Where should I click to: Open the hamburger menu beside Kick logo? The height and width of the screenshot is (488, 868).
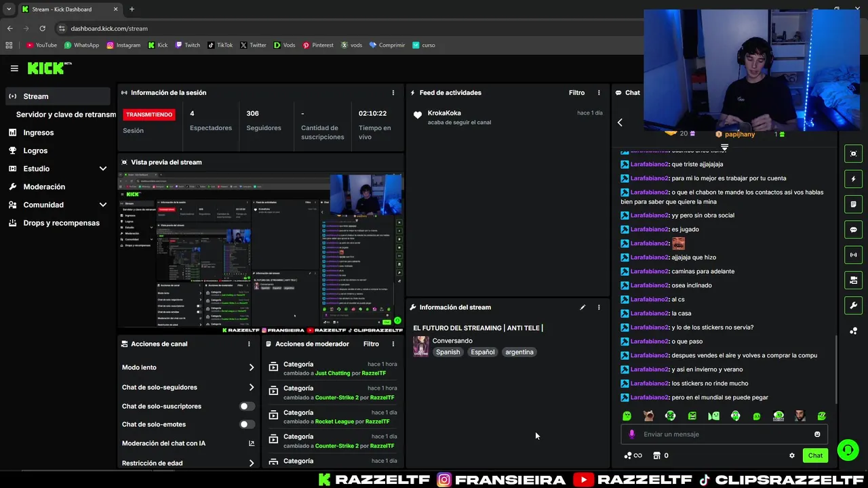pyautogui.click(x=14, y=68)
